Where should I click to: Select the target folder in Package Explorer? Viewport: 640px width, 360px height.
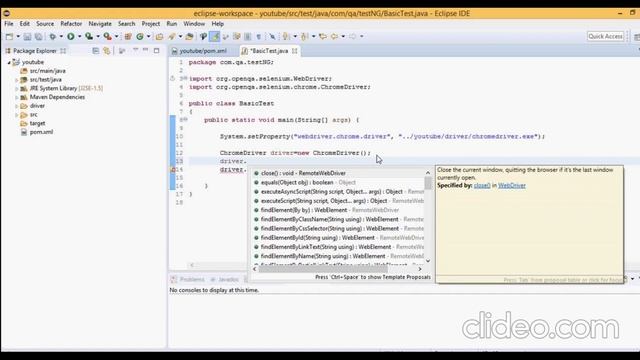(37, 123)
